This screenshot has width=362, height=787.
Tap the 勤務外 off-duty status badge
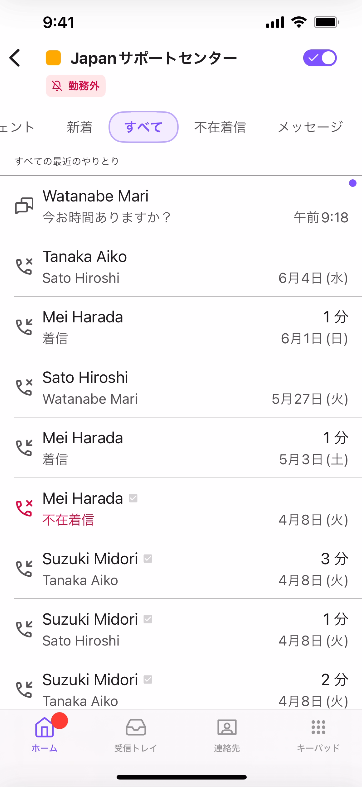point(76,86)
